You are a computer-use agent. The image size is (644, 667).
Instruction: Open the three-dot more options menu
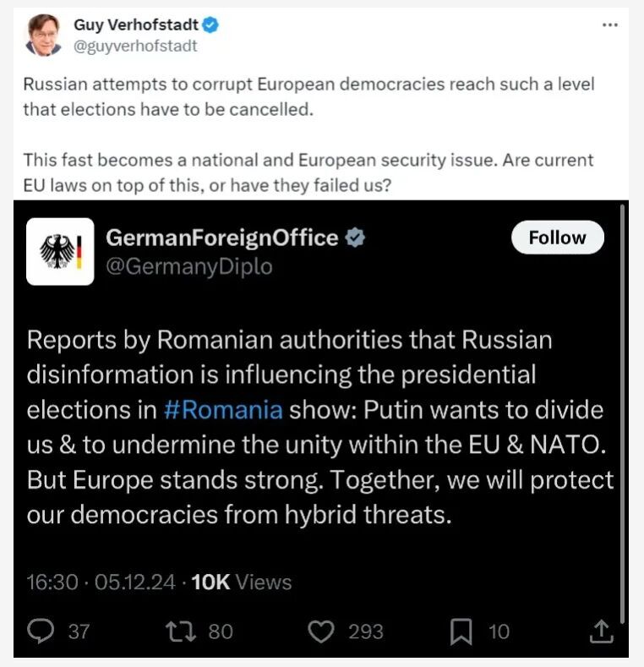pos(610,25)
